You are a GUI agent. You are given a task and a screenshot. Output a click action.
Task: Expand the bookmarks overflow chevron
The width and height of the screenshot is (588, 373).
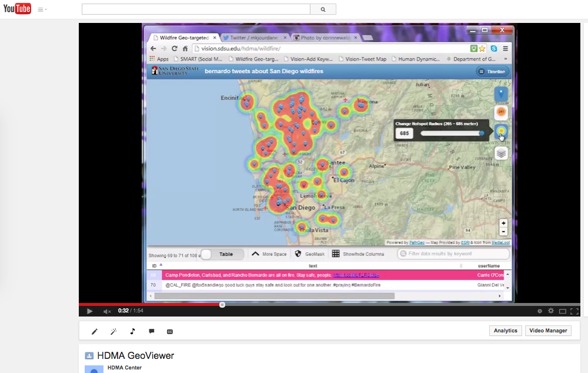click(506, 59)
